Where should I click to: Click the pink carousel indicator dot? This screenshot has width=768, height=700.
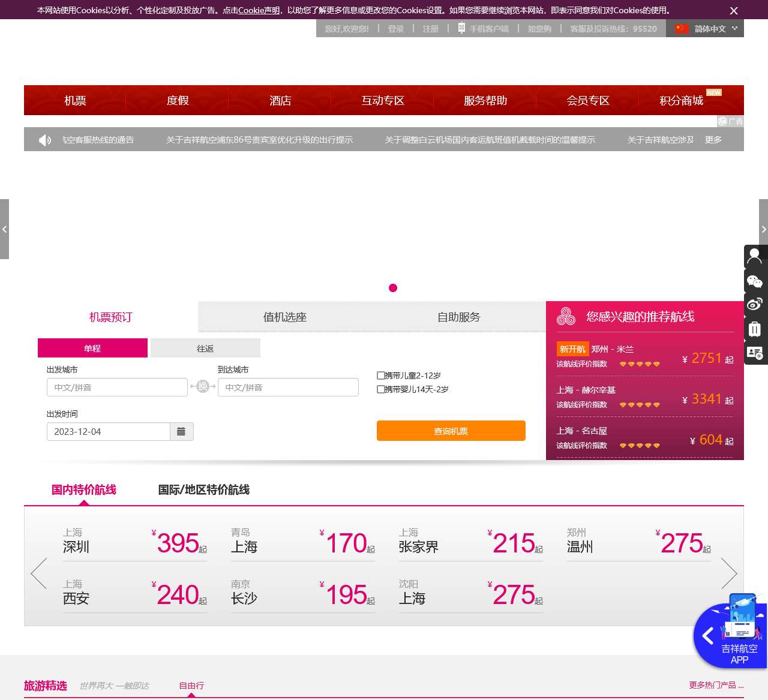click(x=393, y=288)
